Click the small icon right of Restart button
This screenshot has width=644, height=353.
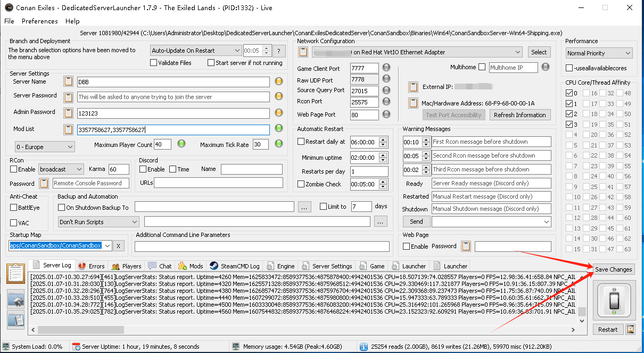pyautogui.click(x=630, y=330)
